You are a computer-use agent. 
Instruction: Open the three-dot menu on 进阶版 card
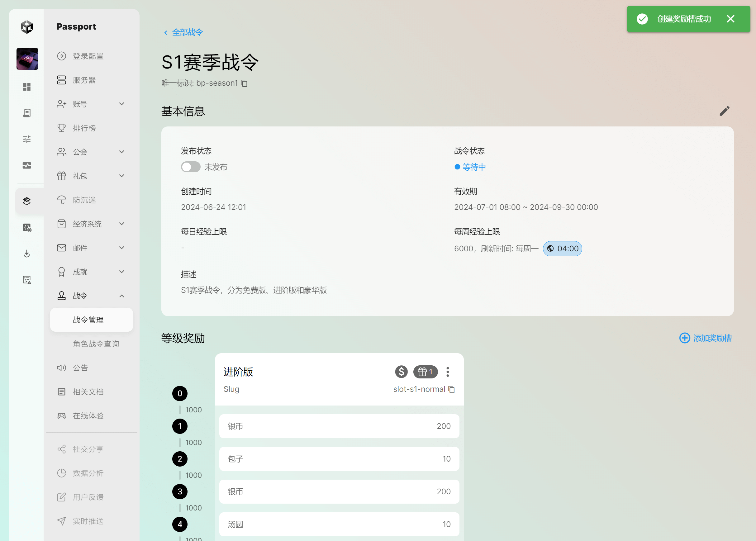[448, 372]
